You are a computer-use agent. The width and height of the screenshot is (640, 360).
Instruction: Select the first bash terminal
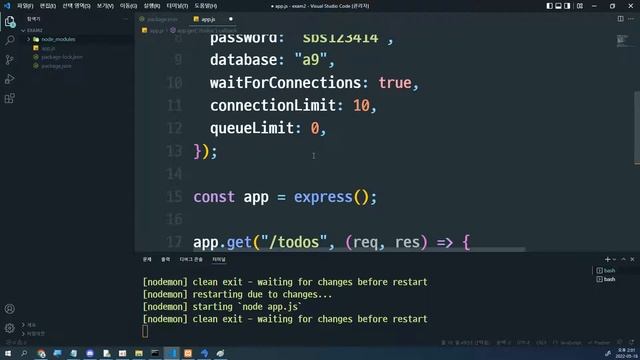click(x=606, y=270)
